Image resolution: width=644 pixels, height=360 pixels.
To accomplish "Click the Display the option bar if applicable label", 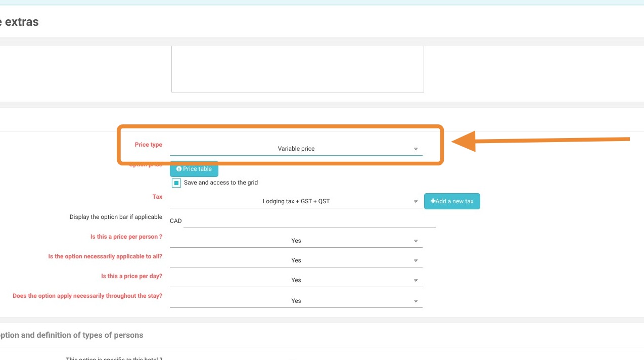I will [x=116, y=217].
